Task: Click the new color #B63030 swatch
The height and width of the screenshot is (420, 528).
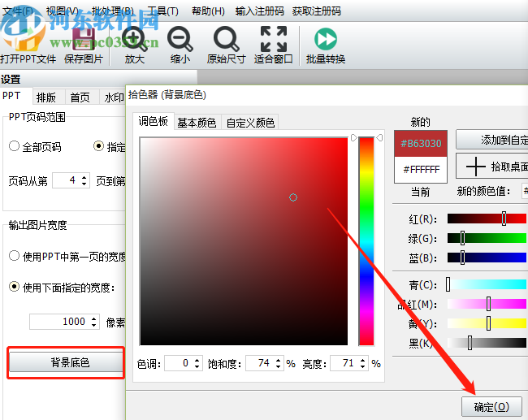Action: click(x=421, y=144)
